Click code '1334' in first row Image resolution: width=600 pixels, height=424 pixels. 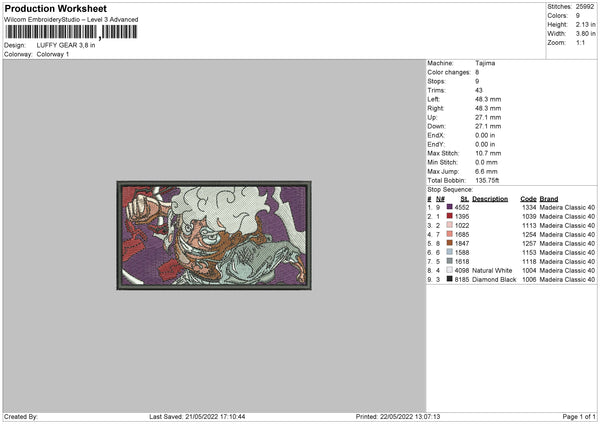529,207
